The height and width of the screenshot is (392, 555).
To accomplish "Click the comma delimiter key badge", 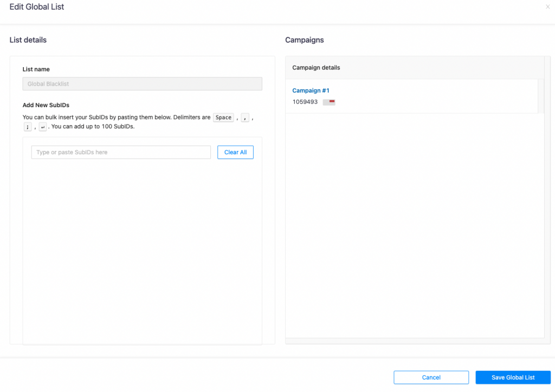I will (x=245, y=117).
